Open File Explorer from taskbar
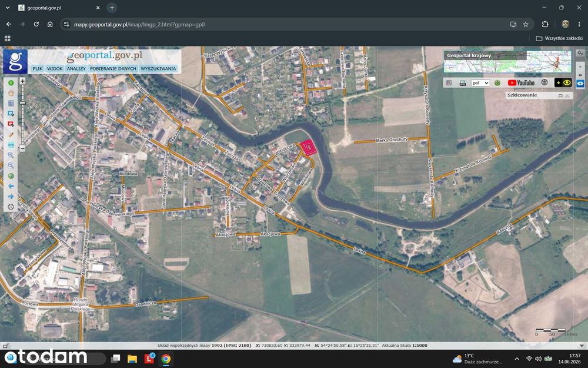588x368 pixels. [x=132, y=359]
